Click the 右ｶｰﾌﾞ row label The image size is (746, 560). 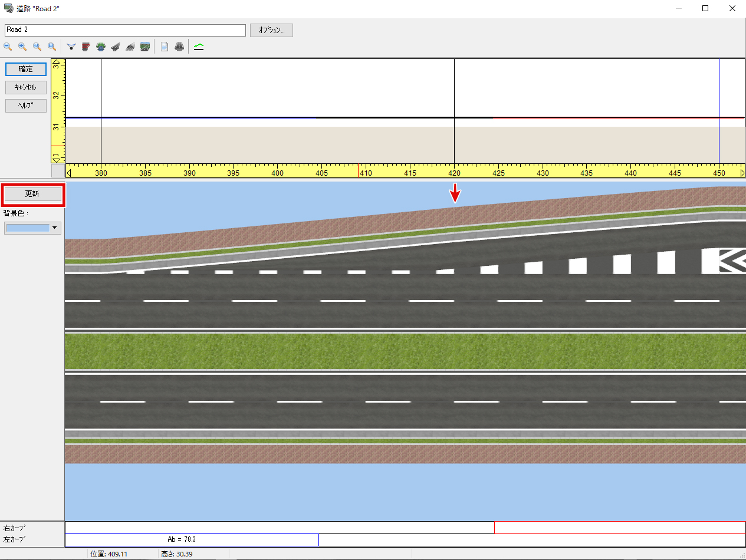[x=15, y=528]
